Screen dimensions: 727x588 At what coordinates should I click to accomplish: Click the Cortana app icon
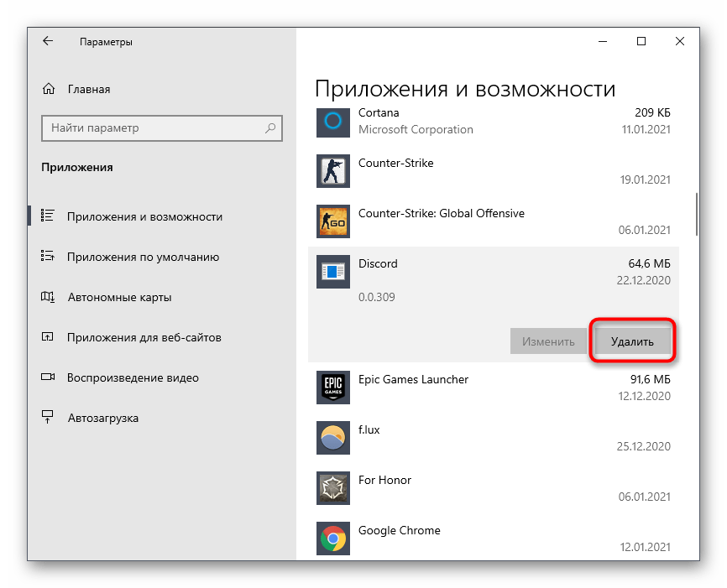point(332,122)
